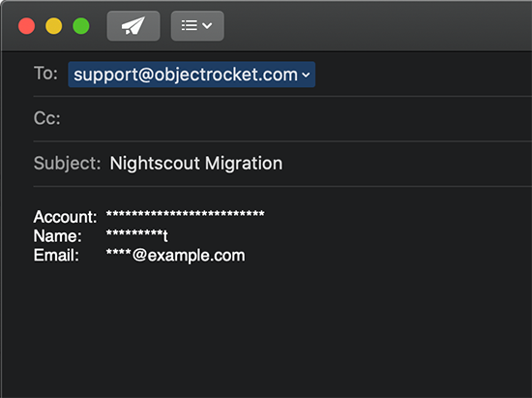Send the message with paper plane icon
The height and width of the screenshot is (398, 532).
[x=133, y=26]
